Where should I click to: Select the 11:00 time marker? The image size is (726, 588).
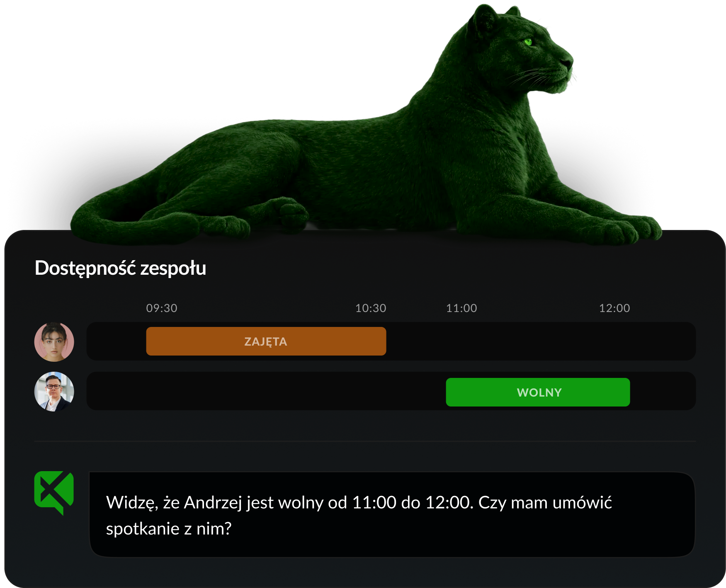pyautogui.click(x=461, y=308)
